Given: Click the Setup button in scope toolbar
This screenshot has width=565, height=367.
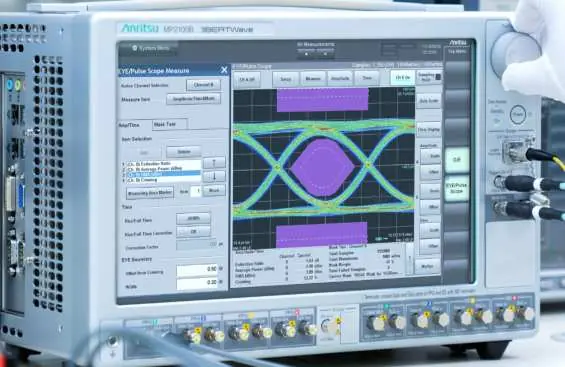Looking at the screenshot, I should (286, 79).
